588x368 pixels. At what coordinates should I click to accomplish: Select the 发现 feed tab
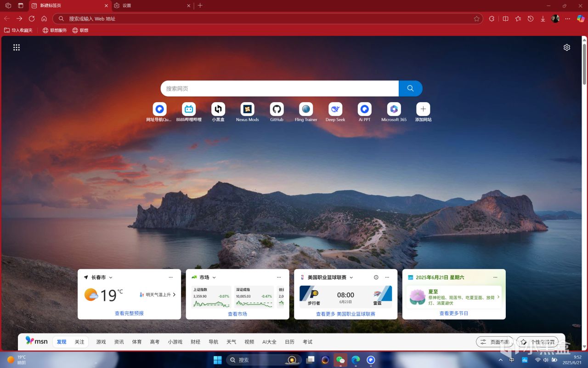[x=62, y=342]
